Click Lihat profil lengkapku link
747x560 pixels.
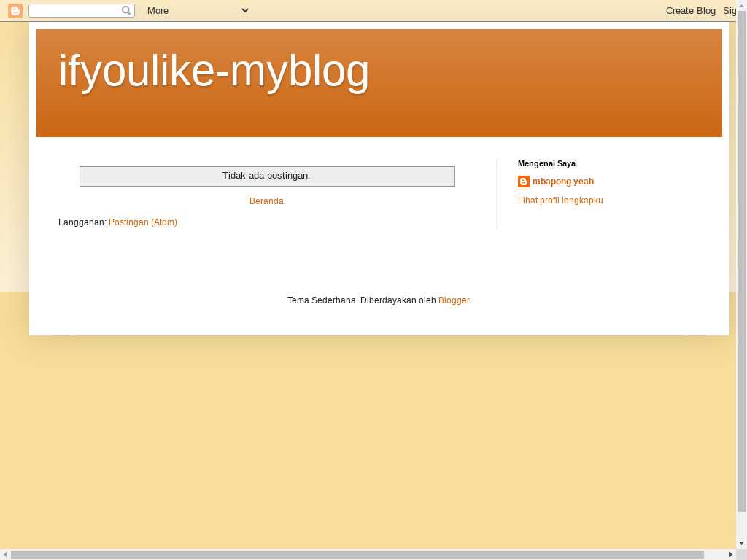click(560, 201)
